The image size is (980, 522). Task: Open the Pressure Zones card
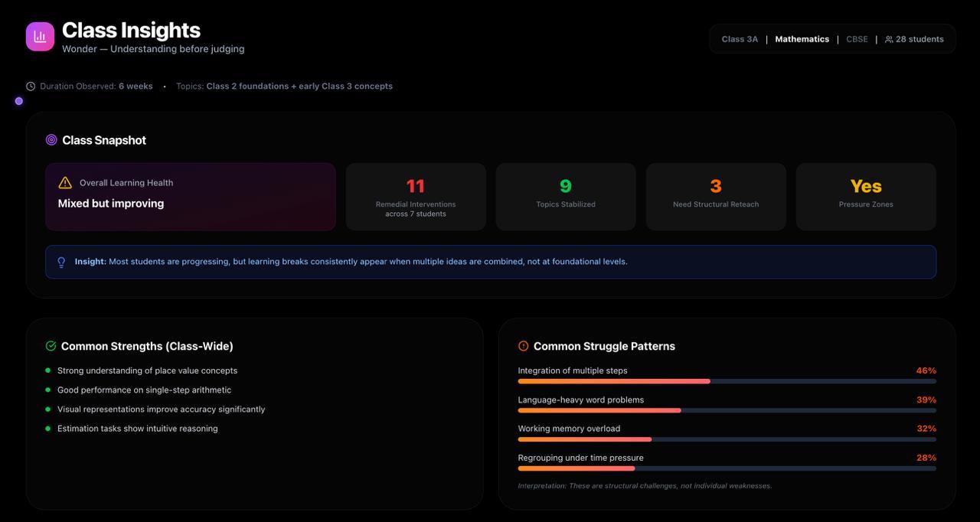[866, 197]
